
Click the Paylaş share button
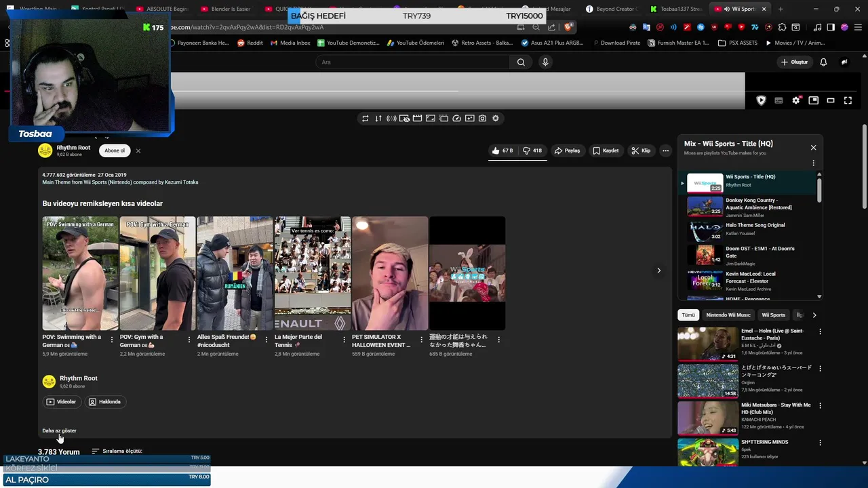(x=567, y=150)
